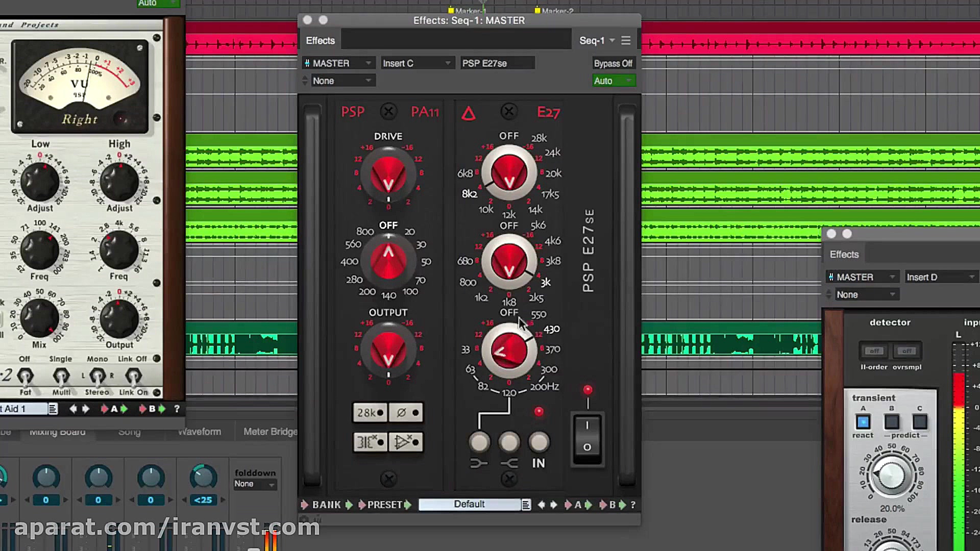The image size is (980, 551).
Task: Toggle transient detector A button
Action: click(863, 422)
